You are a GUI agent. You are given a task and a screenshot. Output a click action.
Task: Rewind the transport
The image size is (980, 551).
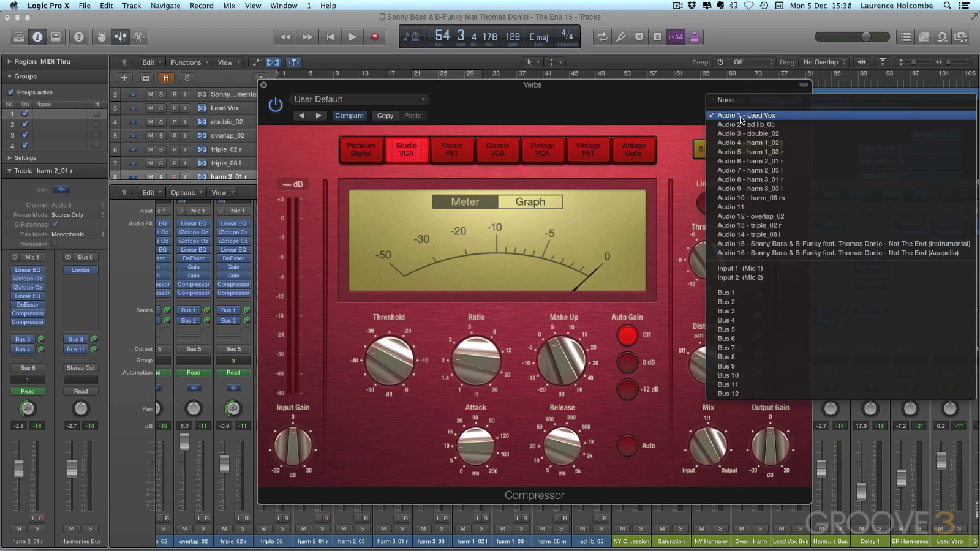(285, 37)
